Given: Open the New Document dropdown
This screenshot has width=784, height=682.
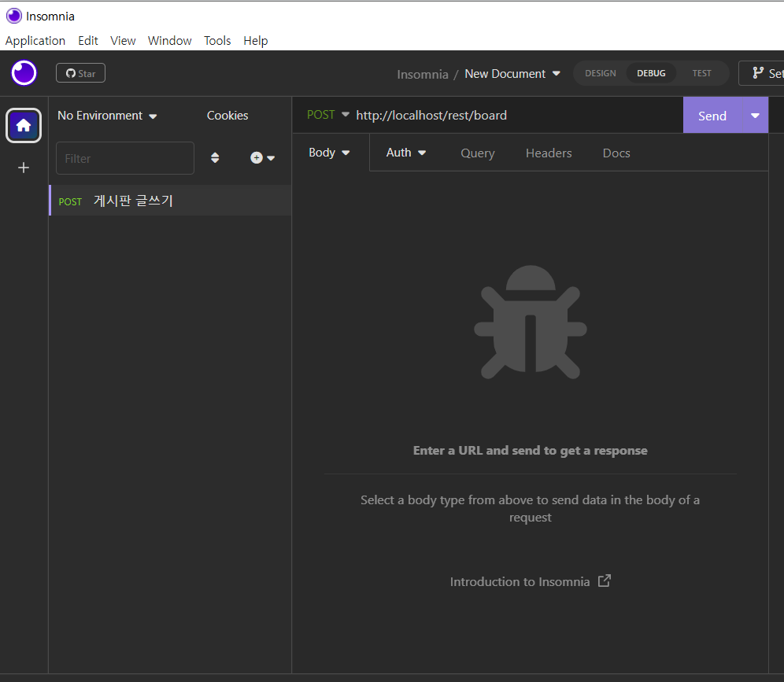Looking at the screenshot, I should pyautogui.click(x=512, y=74).
